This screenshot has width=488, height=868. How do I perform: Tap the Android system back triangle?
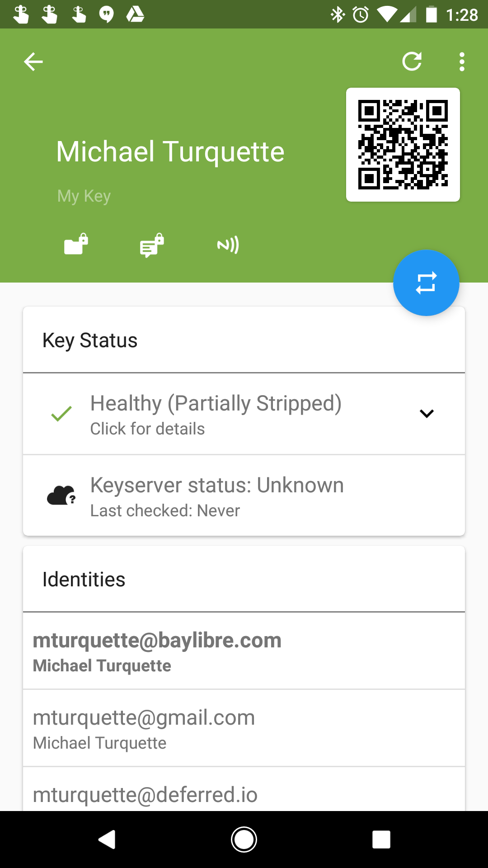(107, 840)
